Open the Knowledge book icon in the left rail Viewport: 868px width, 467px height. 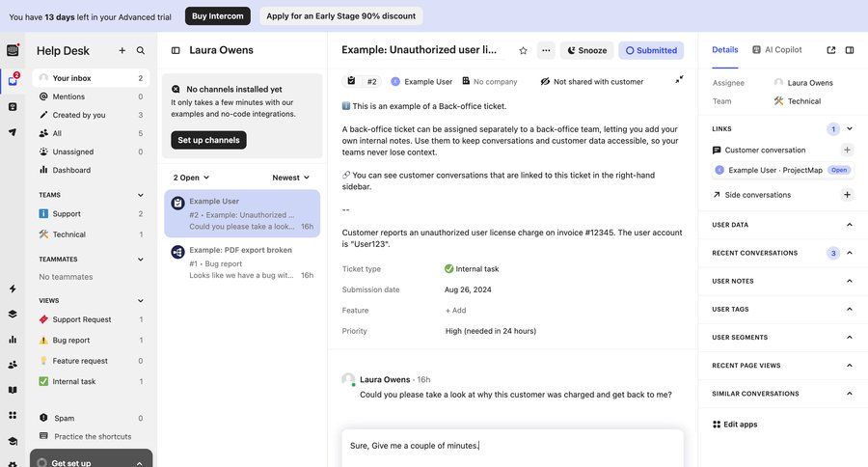[13, 390]
